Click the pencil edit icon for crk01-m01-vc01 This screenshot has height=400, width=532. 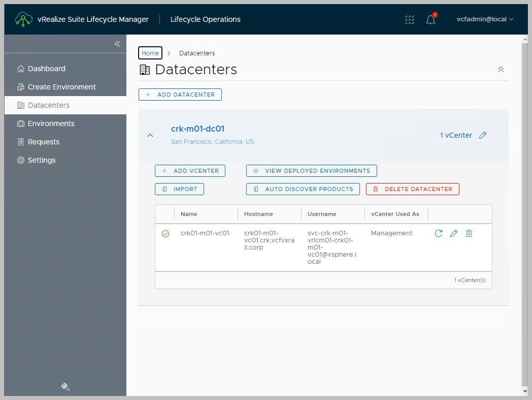[454, 233]
